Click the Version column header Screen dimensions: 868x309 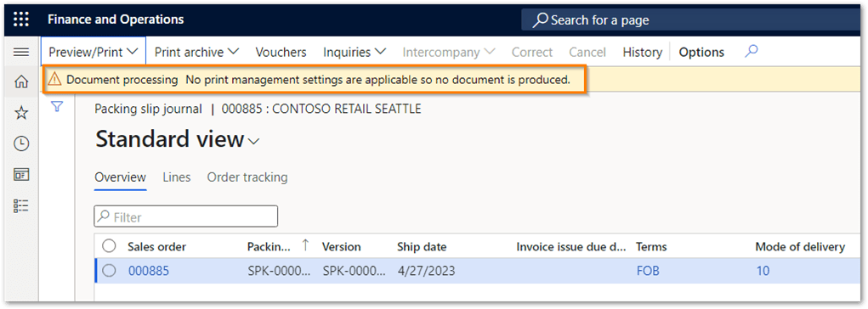click(342, 246)
